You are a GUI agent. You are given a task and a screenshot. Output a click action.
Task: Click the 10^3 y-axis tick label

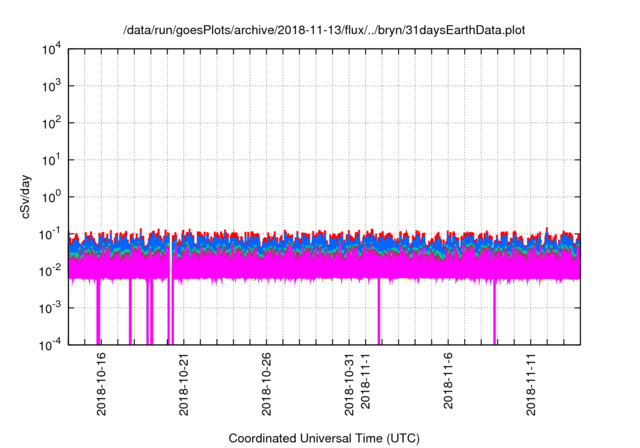click(x=52, y=86)
